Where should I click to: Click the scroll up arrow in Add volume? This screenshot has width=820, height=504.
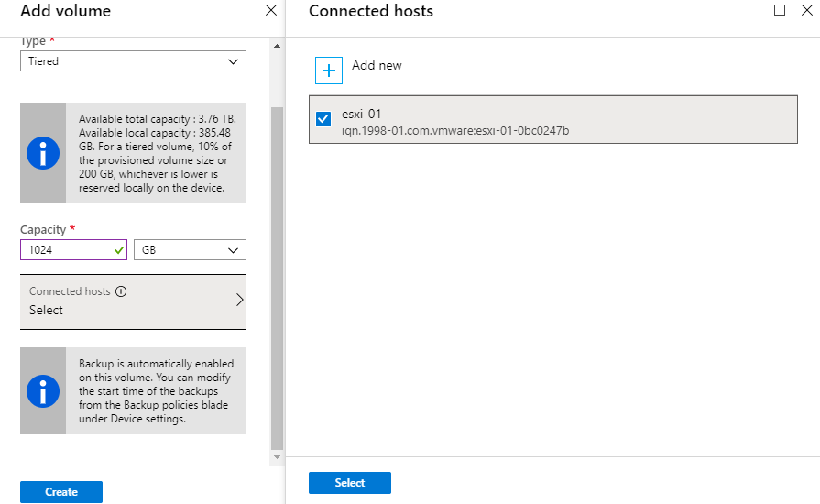(278, 46)
